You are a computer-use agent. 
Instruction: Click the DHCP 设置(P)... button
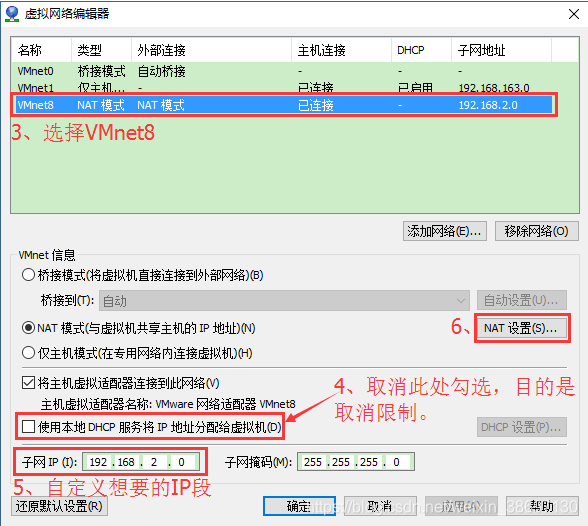point(522,427)
